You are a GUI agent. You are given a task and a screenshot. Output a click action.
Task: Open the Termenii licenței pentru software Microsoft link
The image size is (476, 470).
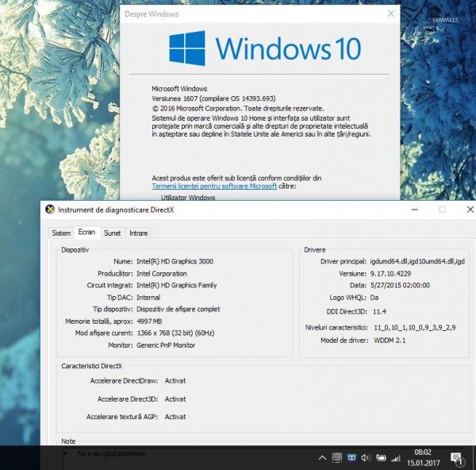[x=214, y=186]
